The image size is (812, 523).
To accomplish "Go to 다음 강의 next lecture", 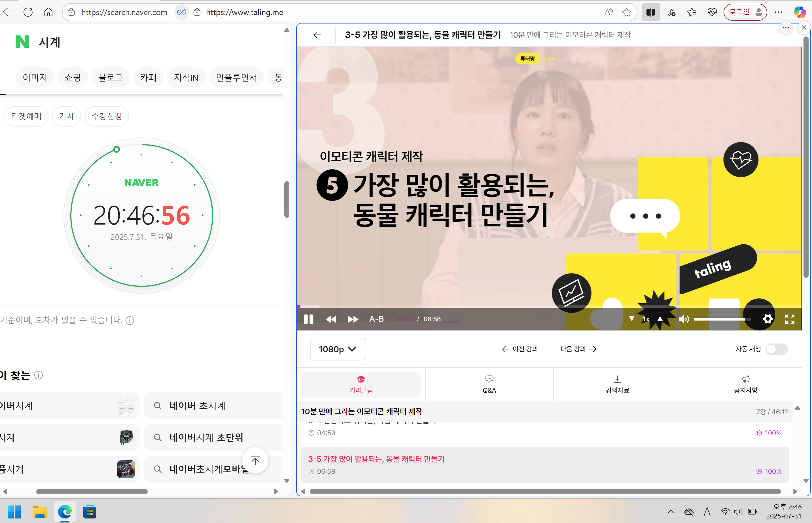I will pos(578,349).
